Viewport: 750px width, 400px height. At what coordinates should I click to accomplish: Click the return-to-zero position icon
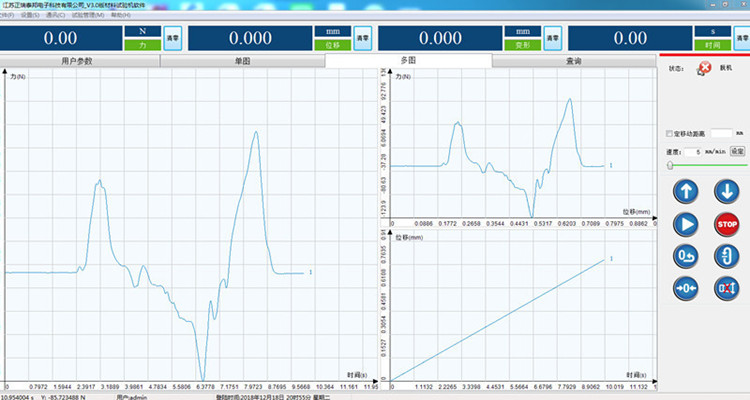tap(685, 256)
